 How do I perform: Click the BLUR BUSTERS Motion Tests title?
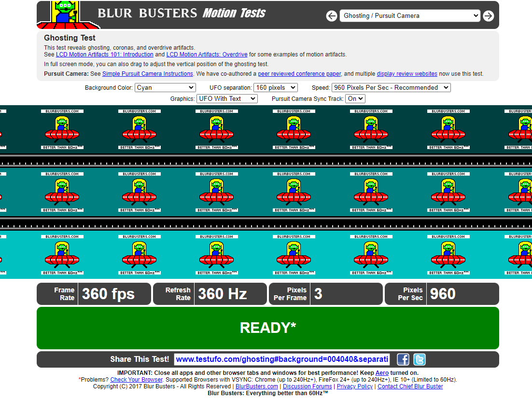182,13
